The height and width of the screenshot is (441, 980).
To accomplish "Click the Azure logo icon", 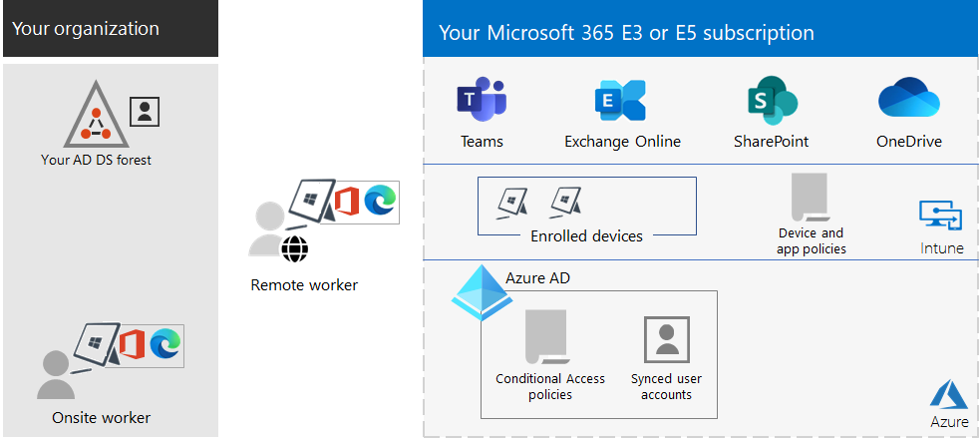I will tap(949, 394).
